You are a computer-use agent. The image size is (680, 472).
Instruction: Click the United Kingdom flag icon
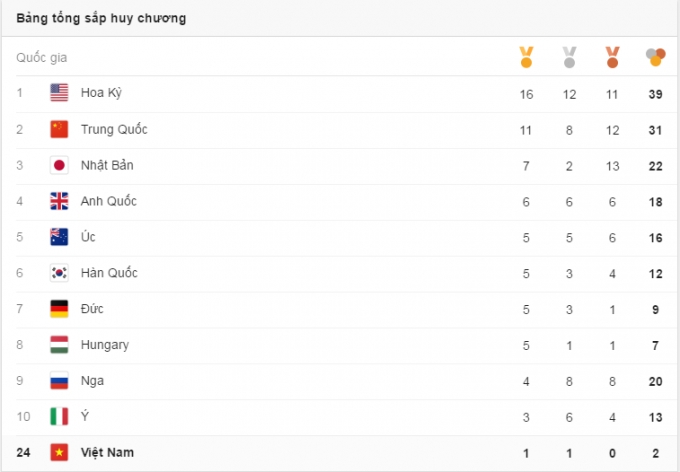(x=60, y=201)
